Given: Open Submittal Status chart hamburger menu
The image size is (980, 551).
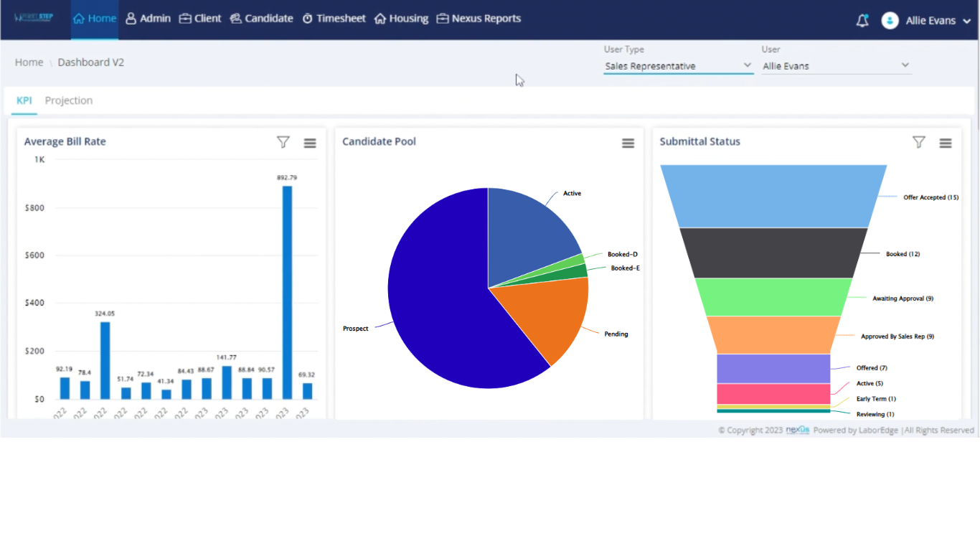Looking at the screenshot, I should (x=946, y=143).
